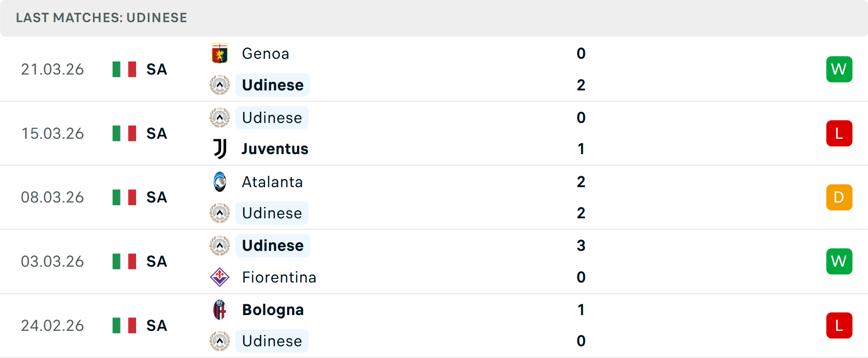The height and width of the screenshot is (358, 868).
Task: Select the Udinese crest next to Genoa match
Action: (x=220, y=85)
